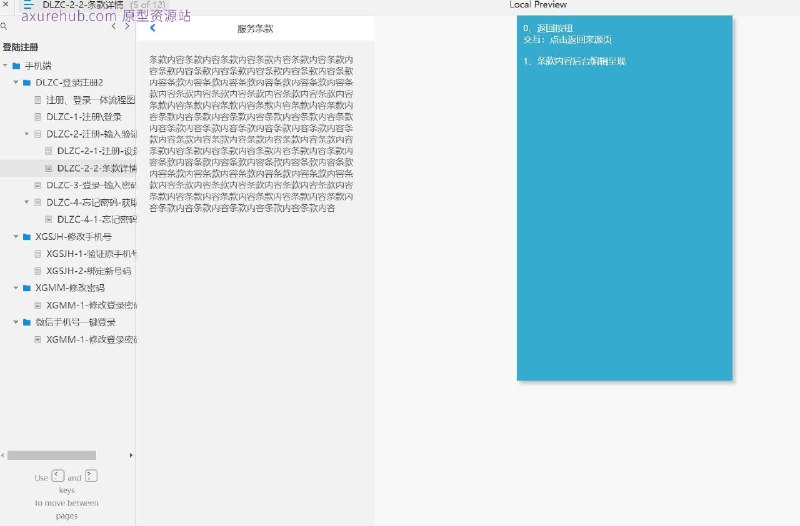Collapse the 手机端 folder
This screenshot has height=526, width=800.
5,65
